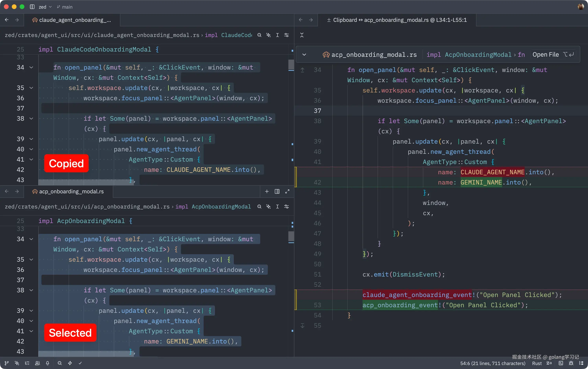Click the Rust language selector
The image size is (588, 369).
point(537,363)
